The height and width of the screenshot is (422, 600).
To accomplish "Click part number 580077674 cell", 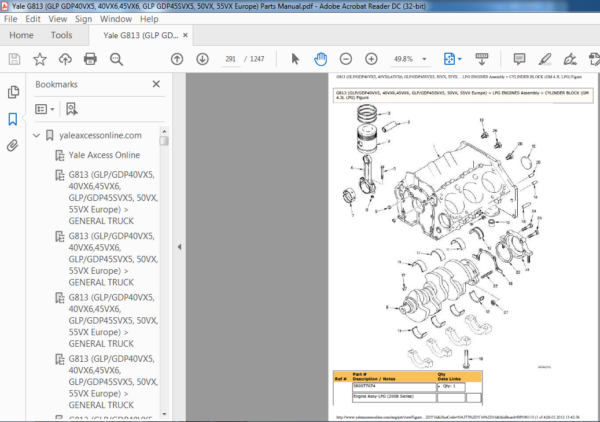I will [394, 387].
